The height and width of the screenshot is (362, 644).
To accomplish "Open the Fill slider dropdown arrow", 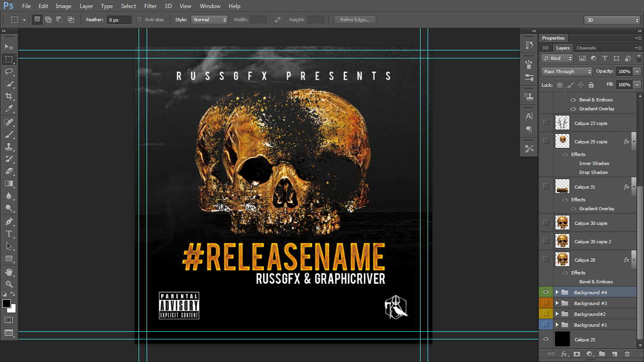I will [637, 85].
